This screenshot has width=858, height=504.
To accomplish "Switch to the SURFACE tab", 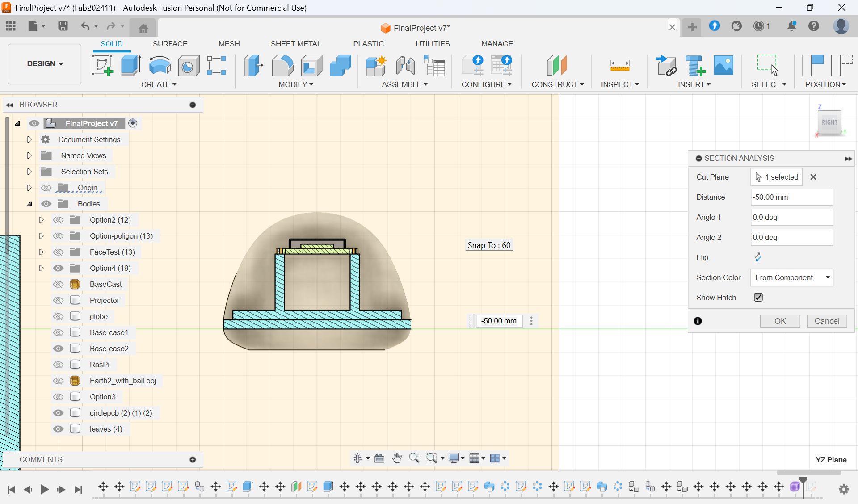I will point(170,44).
